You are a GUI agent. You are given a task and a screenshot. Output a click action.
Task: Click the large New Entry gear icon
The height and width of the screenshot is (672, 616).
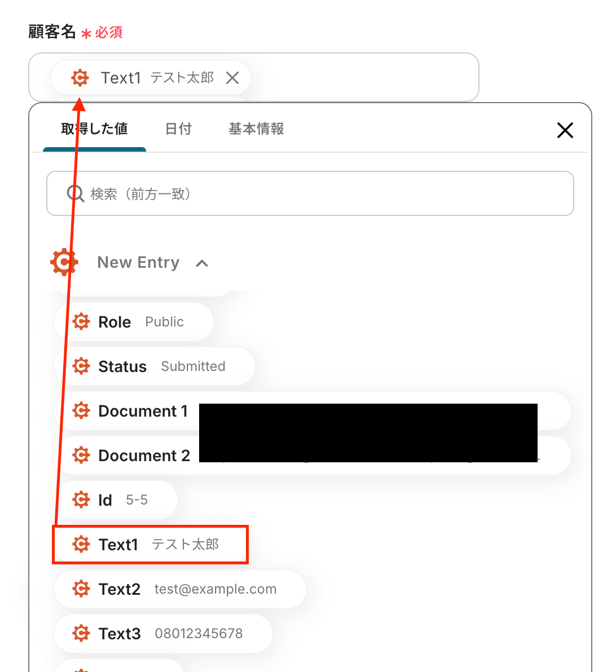click(x=64, y=262)
